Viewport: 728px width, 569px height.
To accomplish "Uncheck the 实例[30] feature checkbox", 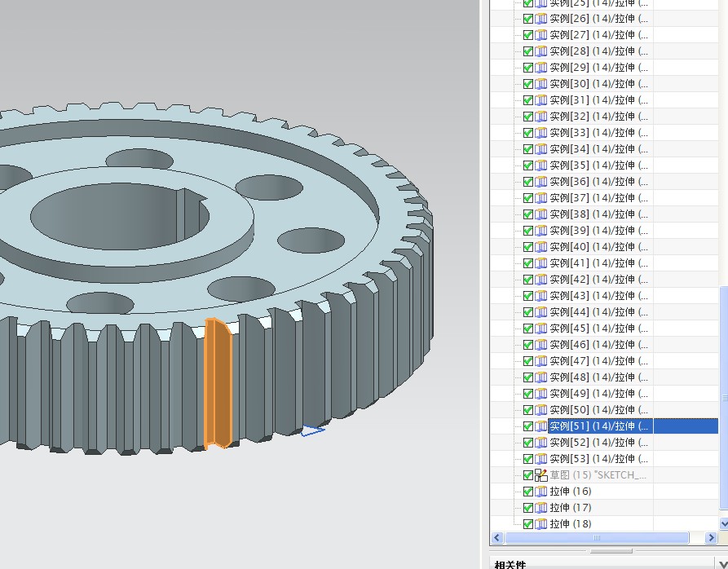I will click(528, 83).
